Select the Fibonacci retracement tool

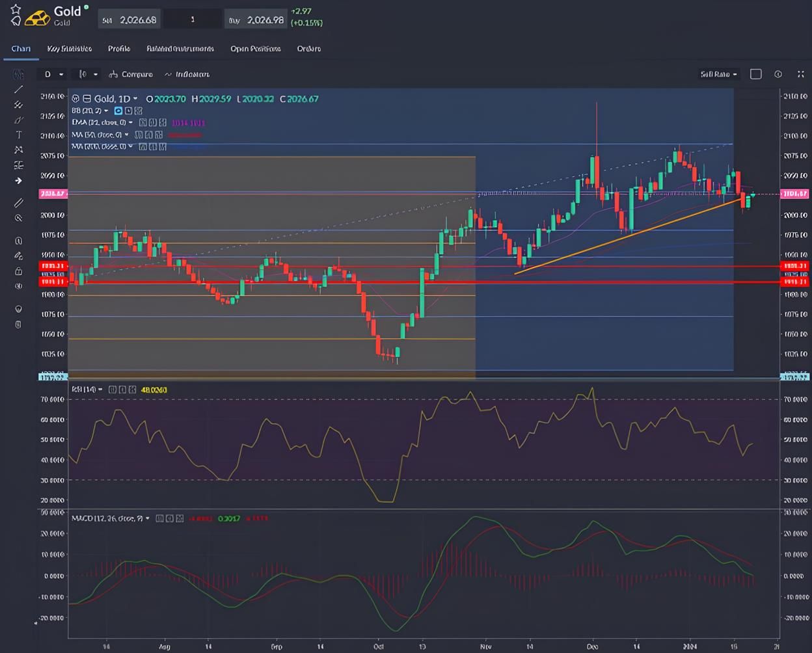[x=18, y=105]
